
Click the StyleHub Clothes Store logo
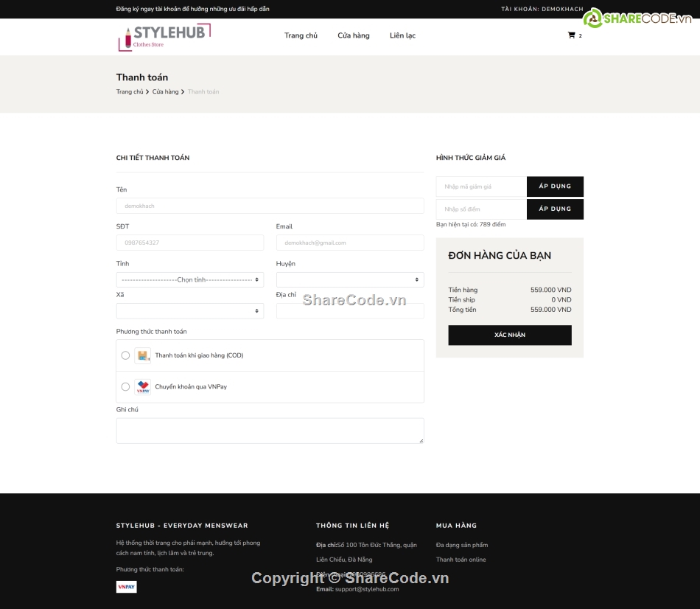point(164,37)
